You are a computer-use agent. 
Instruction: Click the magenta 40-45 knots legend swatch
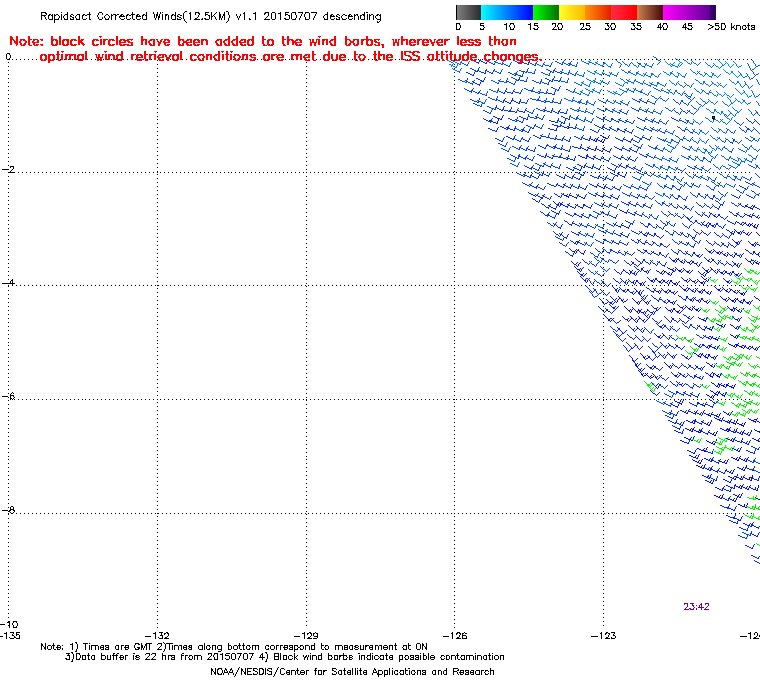[x=676, y=12]
